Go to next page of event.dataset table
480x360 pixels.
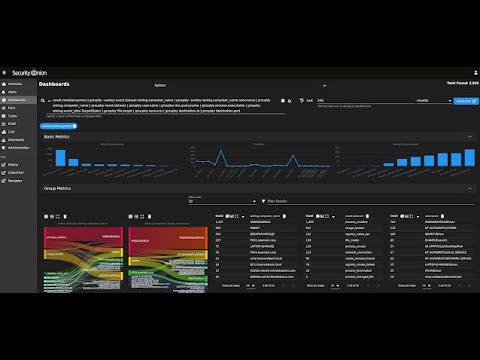point(378,286)
